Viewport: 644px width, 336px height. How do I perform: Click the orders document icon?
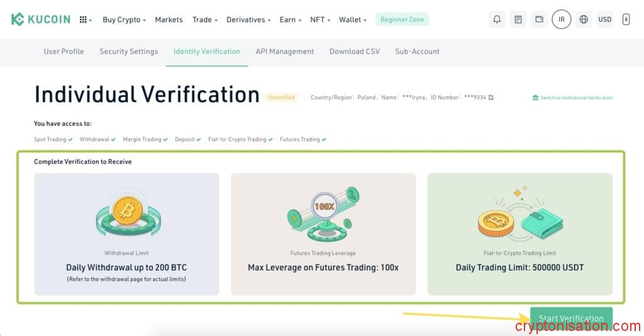[518, 20]
